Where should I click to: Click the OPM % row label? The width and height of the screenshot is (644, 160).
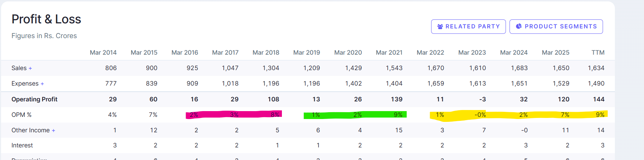22,115
